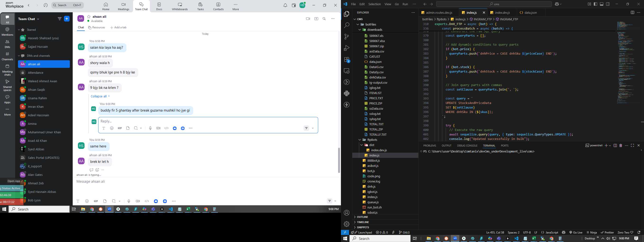The width and height of the screenshot is (644, 242).
Task: Star the ahsan ali chat
Action: pyautogui.click(x=89, y=17)
